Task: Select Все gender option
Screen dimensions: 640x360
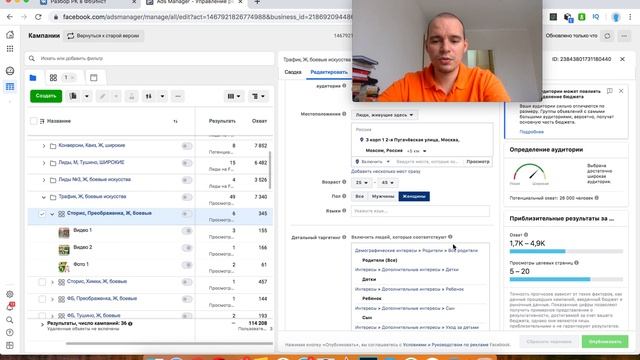Action: pos(359,197)
